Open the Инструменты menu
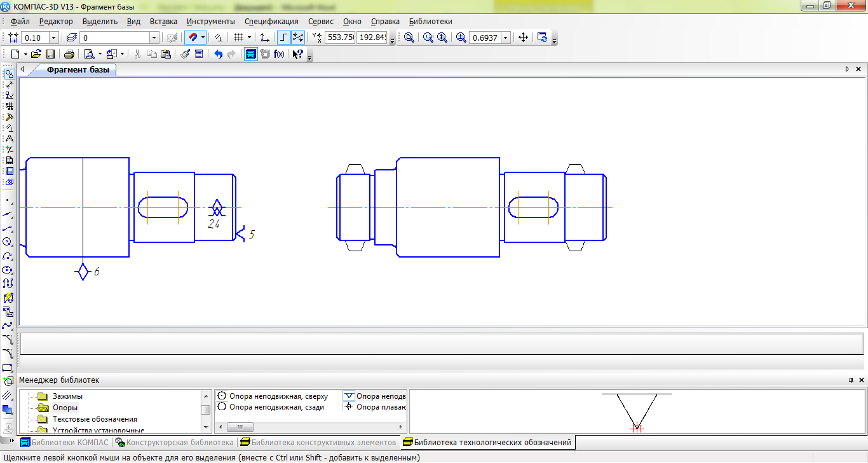Image resolution: width=868 pixels, height=463 pixels. 211,21
